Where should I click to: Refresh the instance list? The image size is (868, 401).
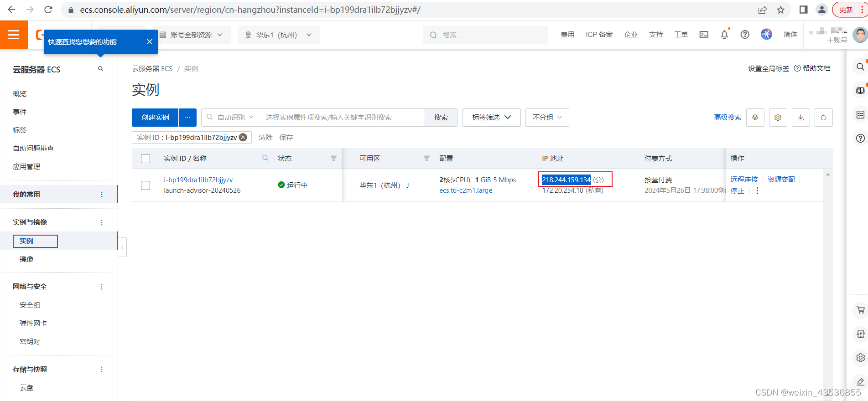(824, 118)
